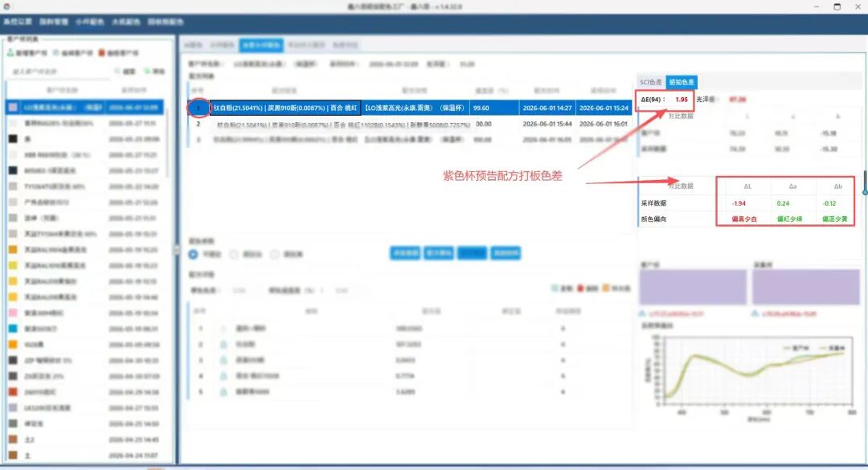Click the ΔL value -1.94
Image resolution: width=868 pixels, height=470 pixels.
739,203
